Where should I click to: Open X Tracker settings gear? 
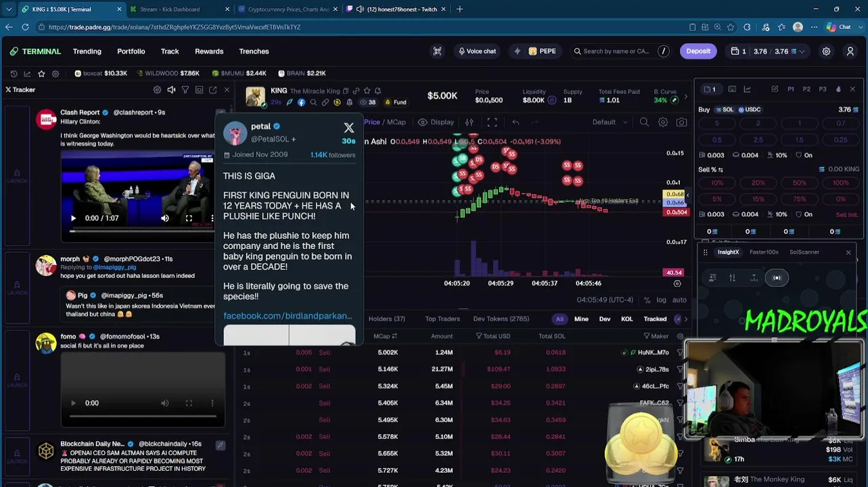pos(157,90)
